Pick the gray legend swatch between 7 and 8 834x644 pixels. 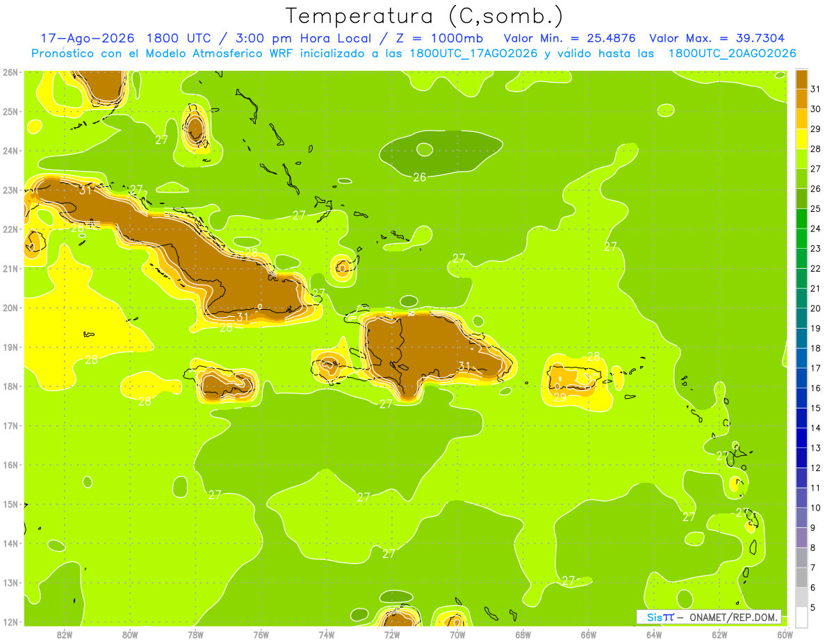(x=801, y=558)
